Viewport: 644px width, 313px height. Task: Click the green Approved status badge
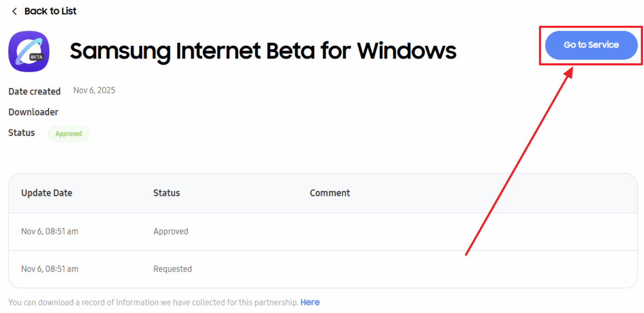(69, 134)
